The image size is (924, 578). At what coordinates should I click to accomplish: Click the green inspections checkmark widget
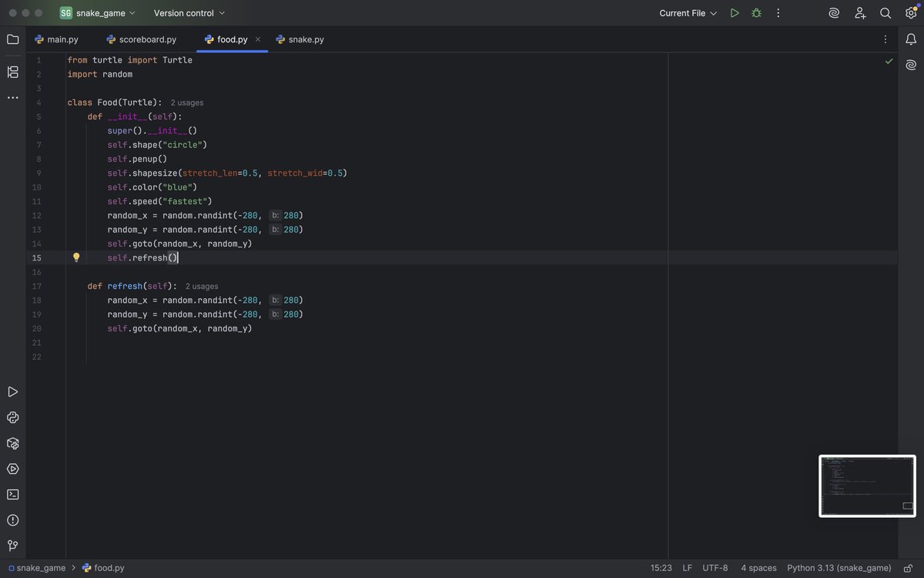tap(889, 60)
